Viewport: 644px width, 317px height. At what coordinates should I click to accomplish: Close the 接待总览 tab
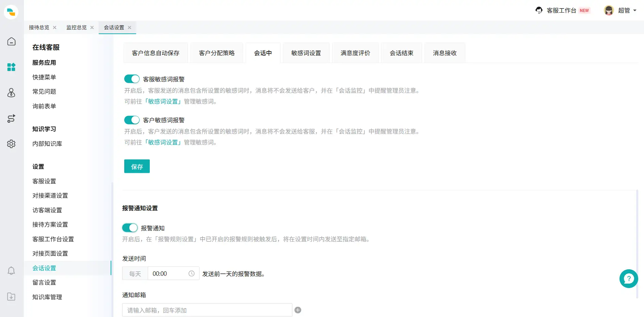(x=54, y=28)
